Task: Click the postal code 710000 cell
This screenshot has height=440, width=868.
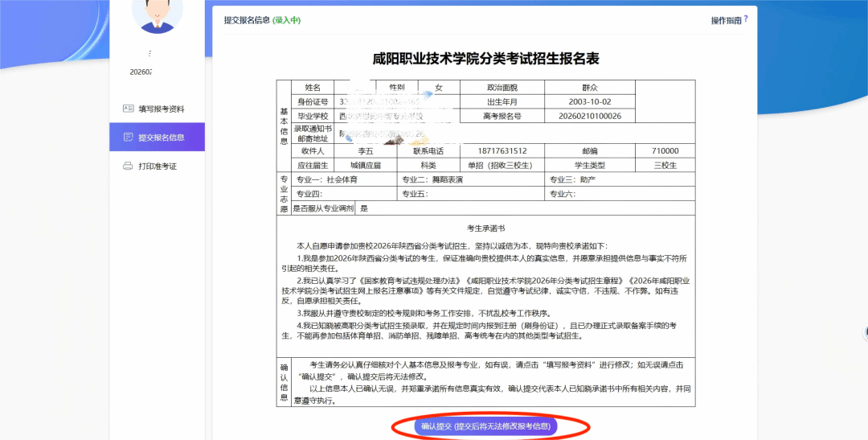Action: (664, 151)
